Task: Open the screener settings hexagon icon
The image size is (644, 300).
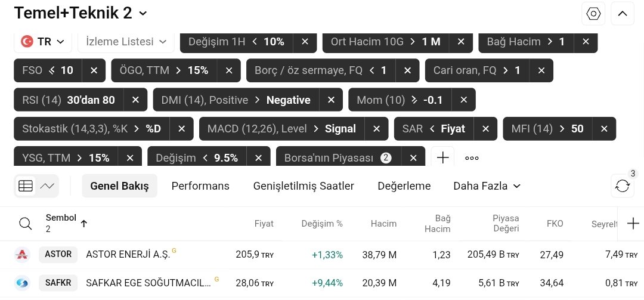Action: [x=593, y=14]
